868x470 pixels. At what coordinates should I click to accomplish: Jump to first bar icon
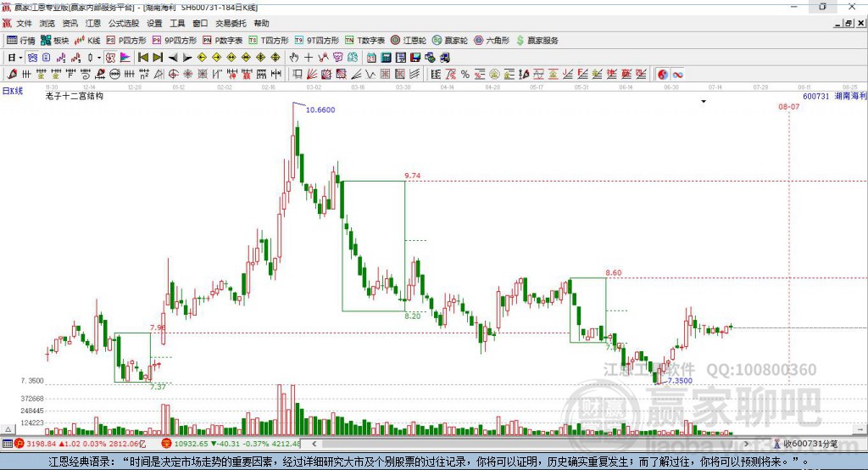tap(142, 58)
